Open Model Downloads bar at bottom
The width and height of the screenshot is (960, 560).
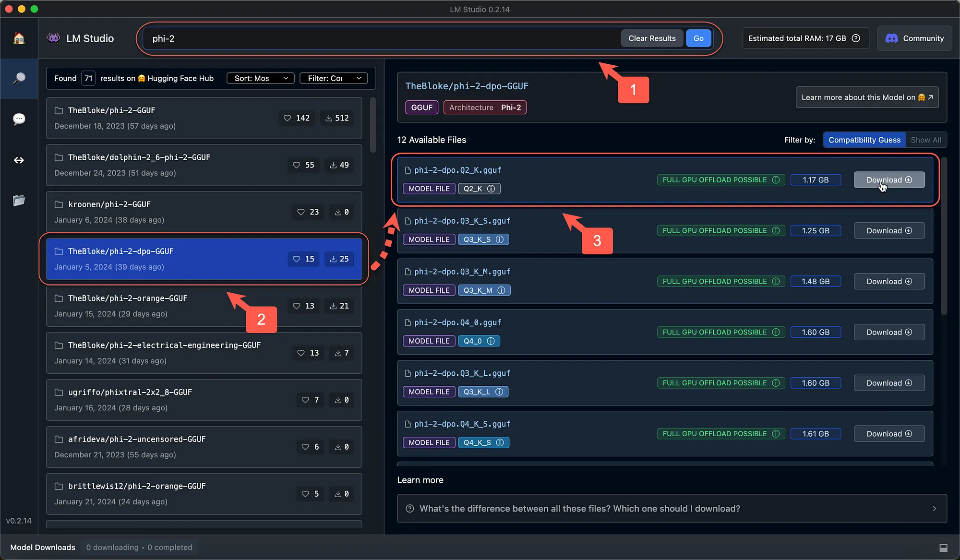(43, 548)
